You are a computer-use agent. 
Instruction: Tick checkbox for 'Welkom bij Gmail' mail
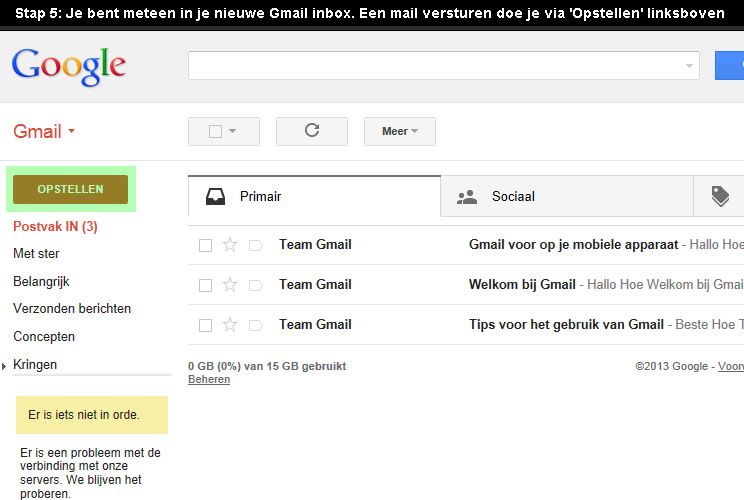pos(205,285)
